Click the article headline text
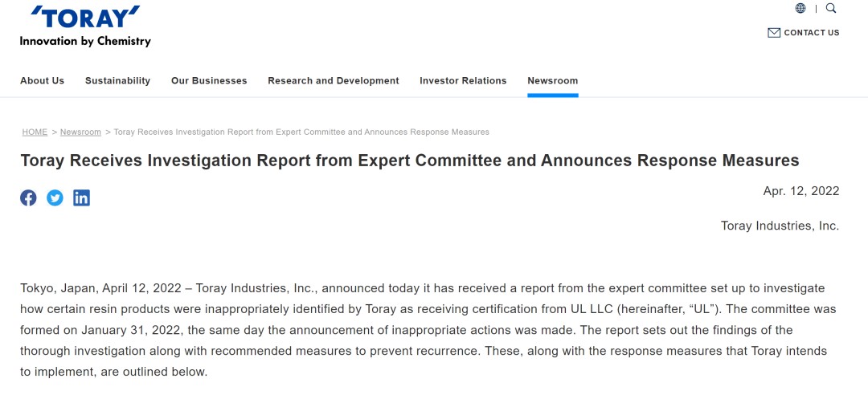 click(x=410, y=161)
